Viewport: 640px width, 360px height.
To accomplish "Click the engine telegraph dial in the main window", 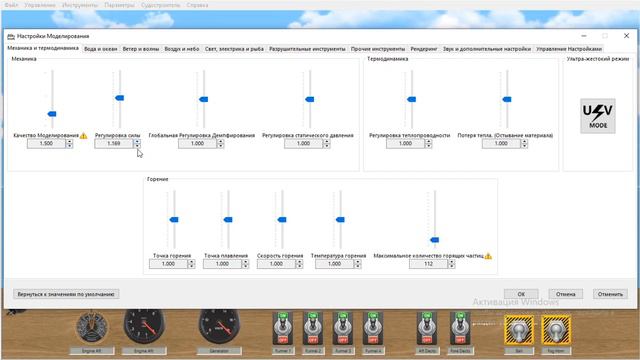I will [91, 328].
